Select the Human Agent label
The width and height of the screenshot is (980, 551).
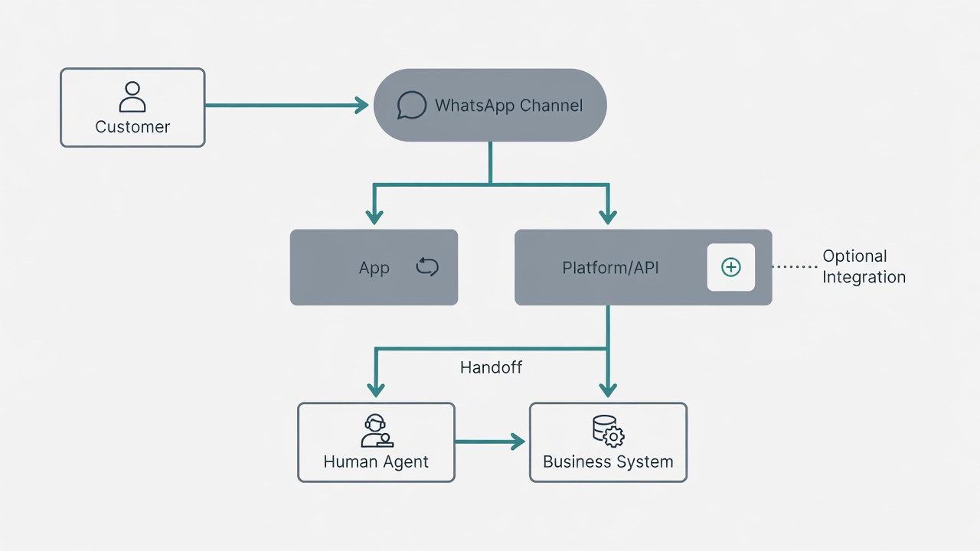pos(376,462)
